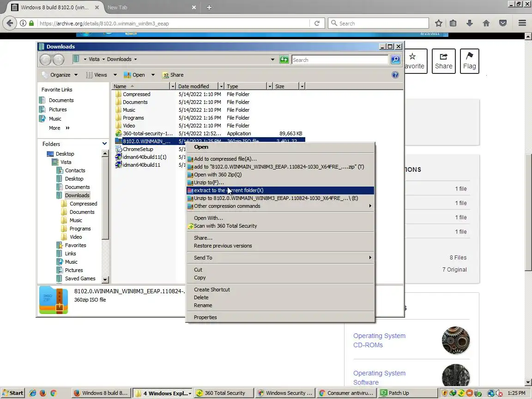
Task: Click the reload page icon in Firefox
Action: coord(317,23)
